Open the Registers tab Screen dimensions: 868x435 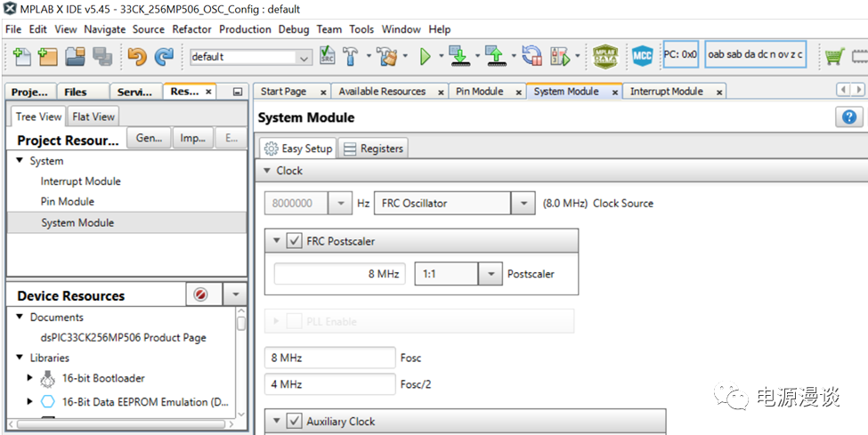tap(373, 149)
